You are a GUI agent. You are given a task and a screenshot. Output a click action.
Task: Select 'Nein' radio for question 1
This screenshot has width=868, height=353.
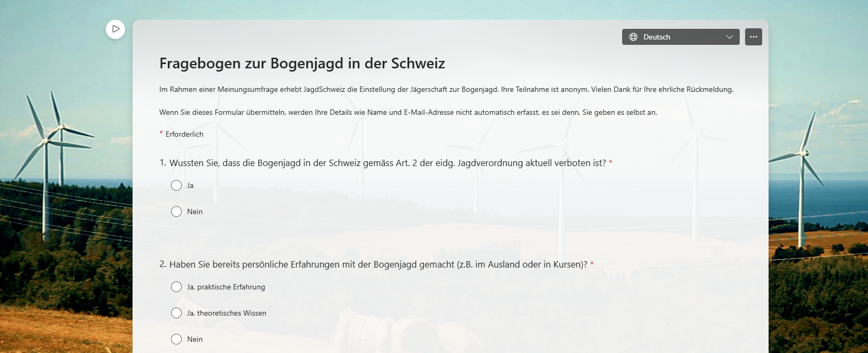[x=176, y=211]
